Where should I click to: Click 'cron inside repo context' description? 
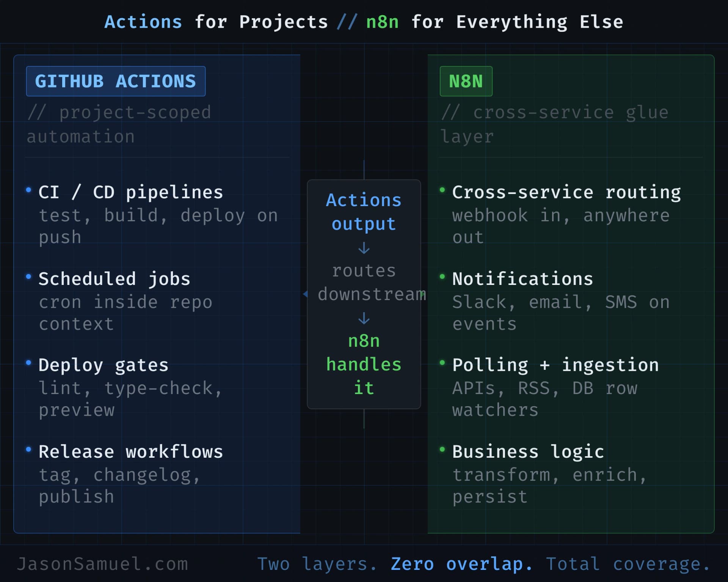point(126,313)
